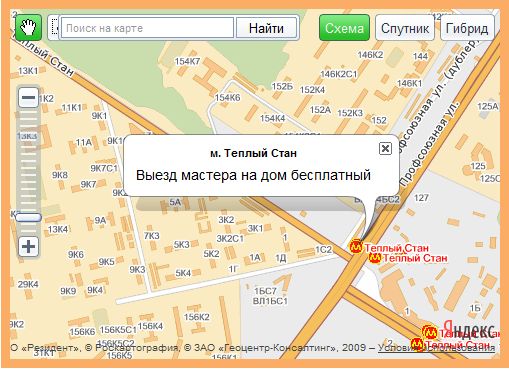Zoom out with the minus button

[x=28, y=98]
